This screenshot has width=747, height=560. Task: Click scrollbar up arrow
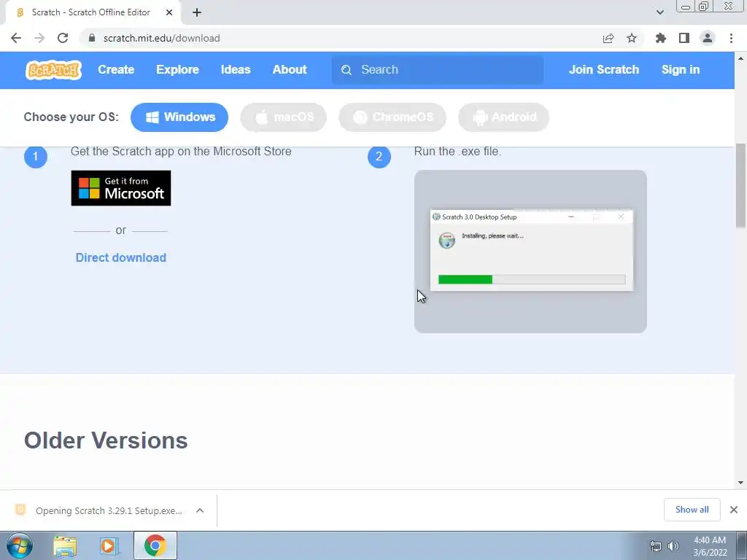point(741,58)
